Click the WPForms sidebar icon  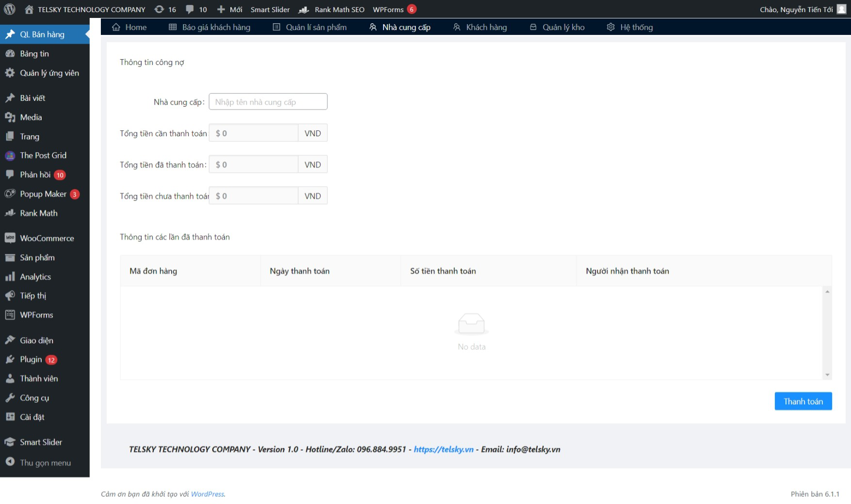point(10,315)
